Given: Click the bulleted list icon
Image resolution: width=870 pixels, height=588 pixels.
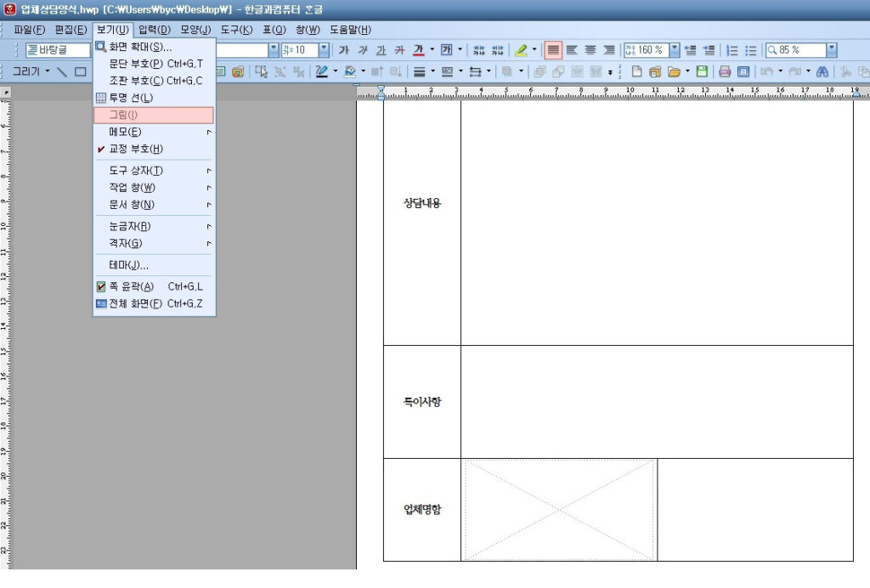Looking at the screenshot, I should click(751, 50).
